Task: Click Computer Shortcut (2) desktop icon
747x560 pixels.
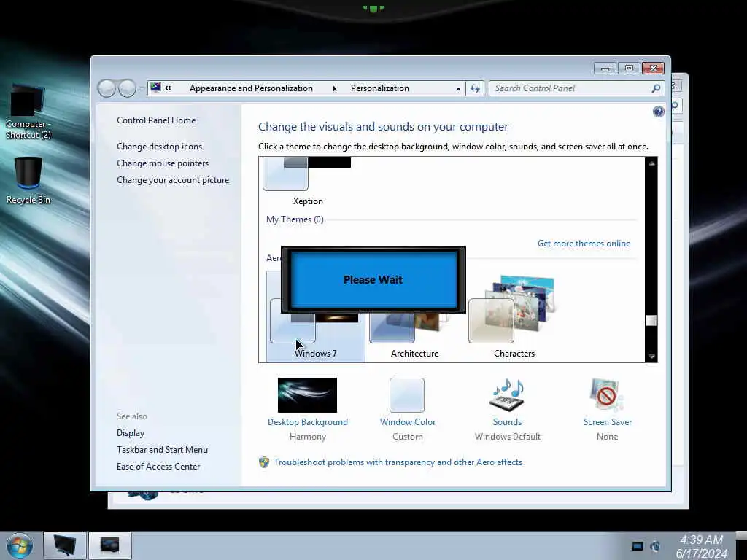Action: click(x=28, y=112)
